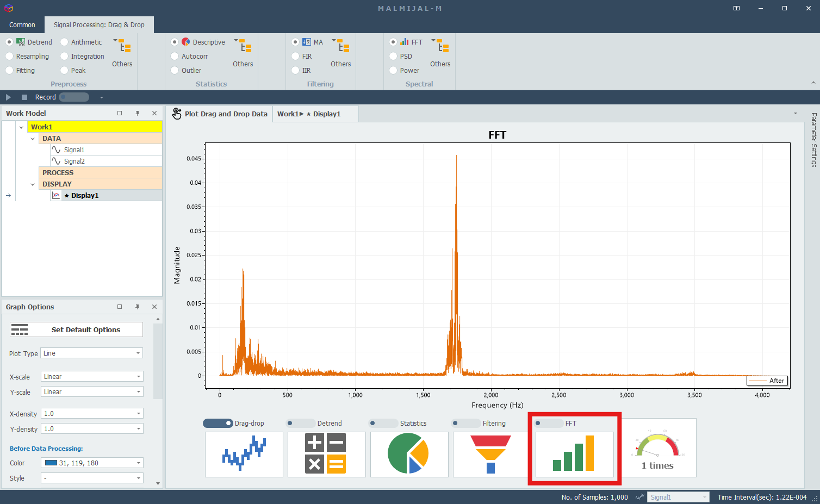Collapse the DISPLAY tree node
The height and width of the screenshot is (504, 820).
[33, 184]
